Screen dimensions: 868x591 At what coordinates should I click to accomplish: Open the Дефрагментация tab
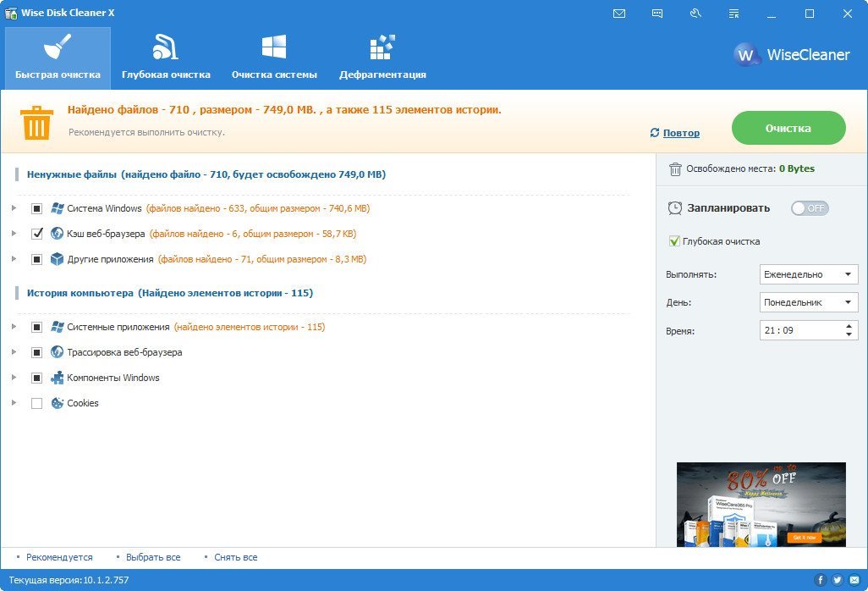pyautogui.click(x=382, y=58)
